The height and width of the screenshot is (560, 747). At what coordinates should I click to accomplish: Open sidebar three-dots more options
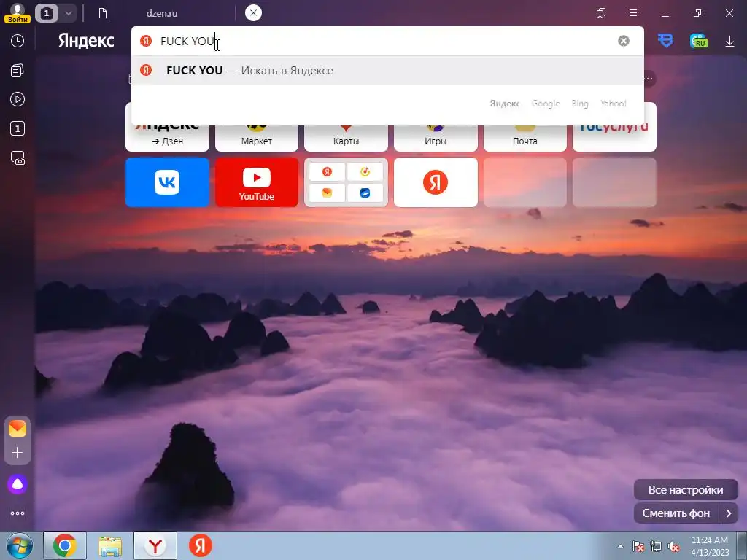(18, 513)
